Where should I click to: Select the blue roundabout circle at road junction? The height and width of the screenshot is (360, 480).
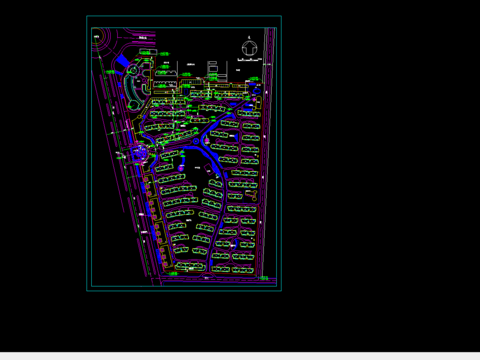pyautogui.click(x=196, y=141)
